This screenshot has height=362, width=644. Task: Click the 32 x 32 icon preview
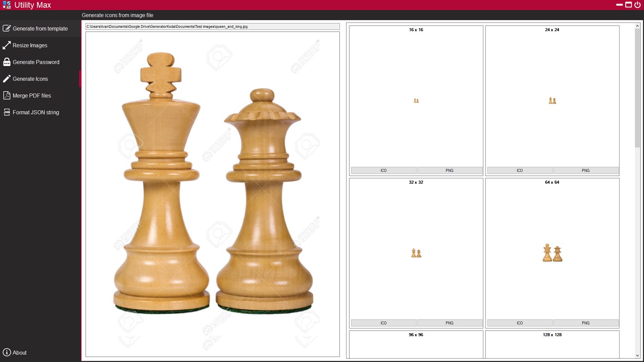pos(416,253)
